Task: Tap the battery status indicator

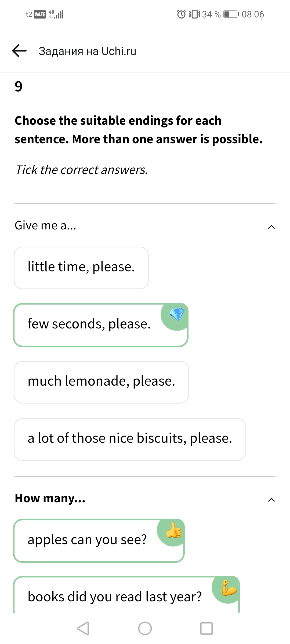Action: [x=231, y=14]
